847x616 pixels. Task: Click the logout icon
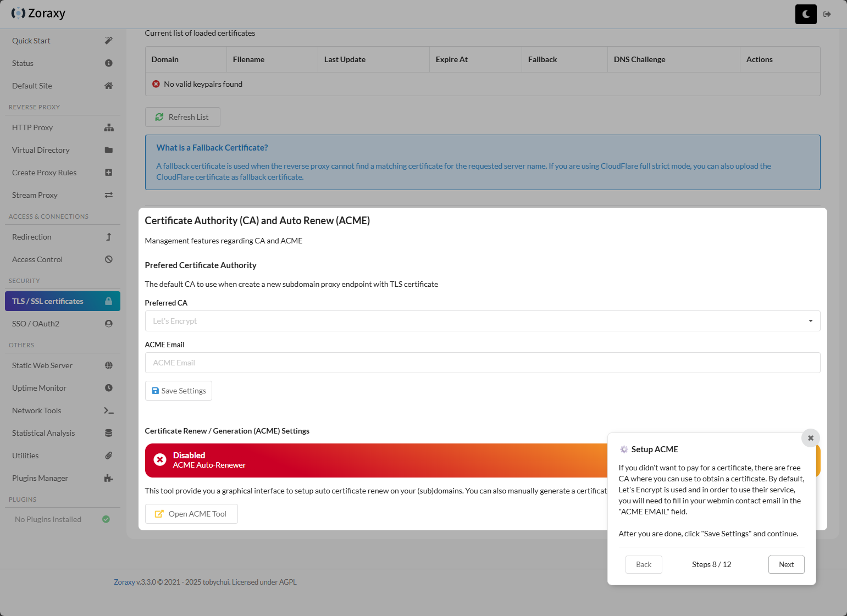point(827,14)
